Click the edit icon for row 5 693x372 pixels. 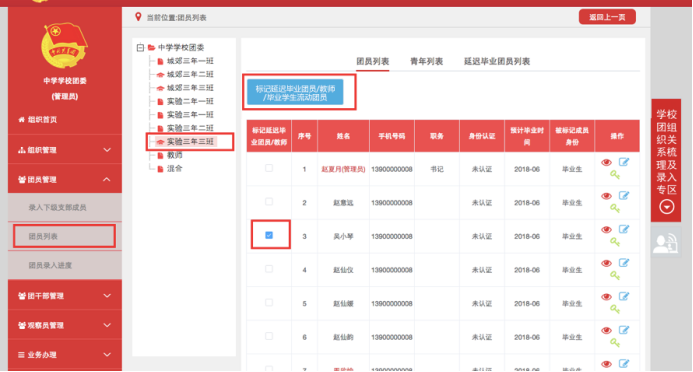[624, 296]
